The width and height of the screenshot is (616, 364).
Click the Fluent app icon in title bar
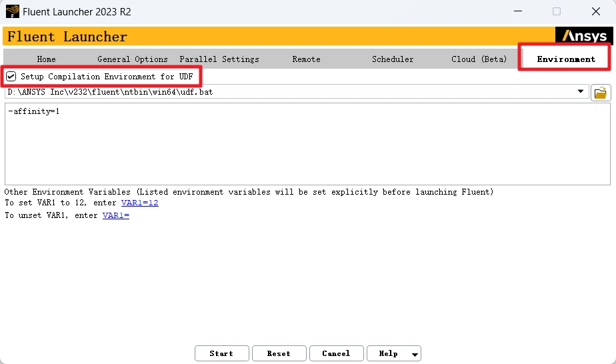12,11
